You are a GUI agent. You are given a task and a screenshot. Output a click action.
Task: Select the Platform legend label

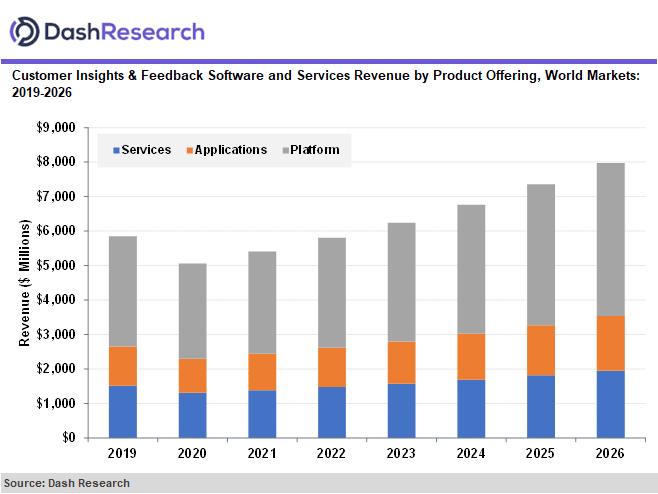point(315,151)
